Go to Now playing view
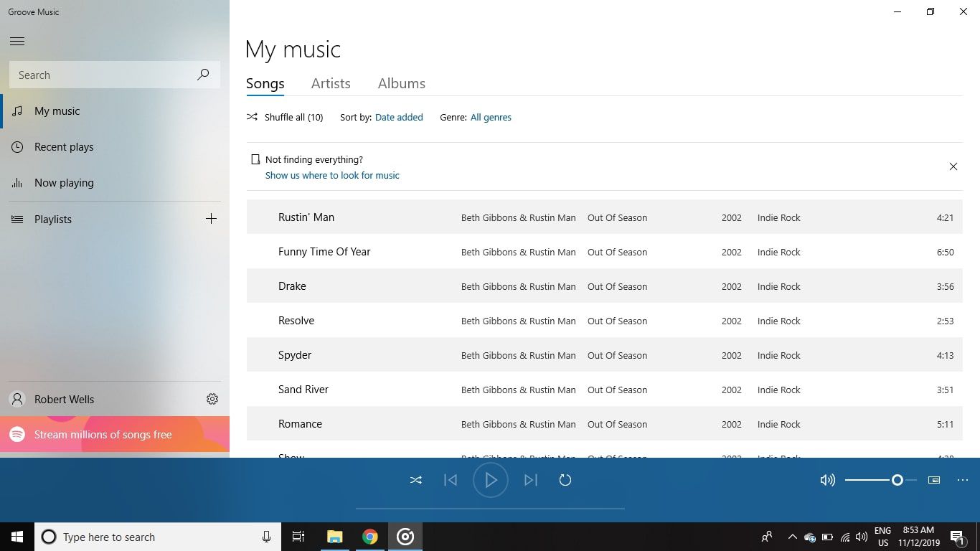Screen dimensions: 980x551 pos(115,183)
